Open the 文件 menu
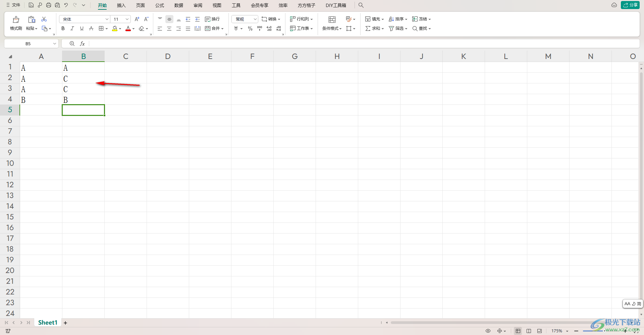 13,5
